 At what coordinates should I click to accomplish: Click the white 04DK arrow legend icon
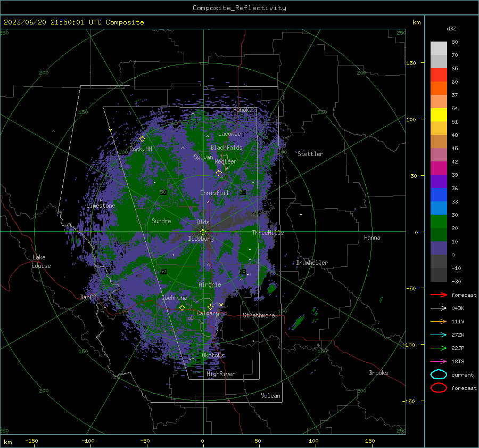click(439, 308)
